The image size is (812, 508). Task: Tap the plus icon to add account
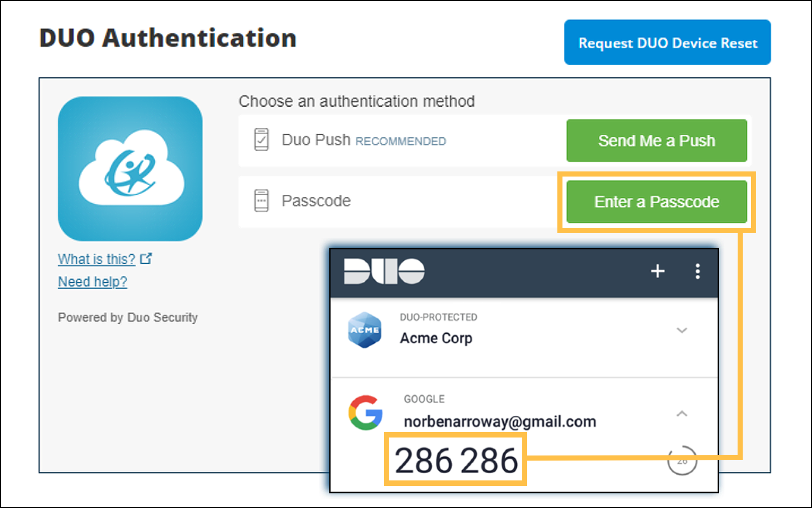tap(658, 271)
